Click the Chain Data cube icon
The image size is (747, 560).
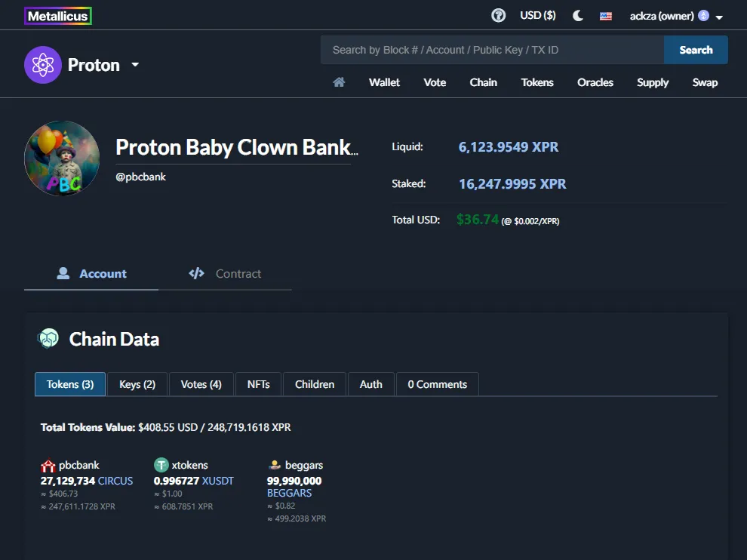[x=48, y=338]
